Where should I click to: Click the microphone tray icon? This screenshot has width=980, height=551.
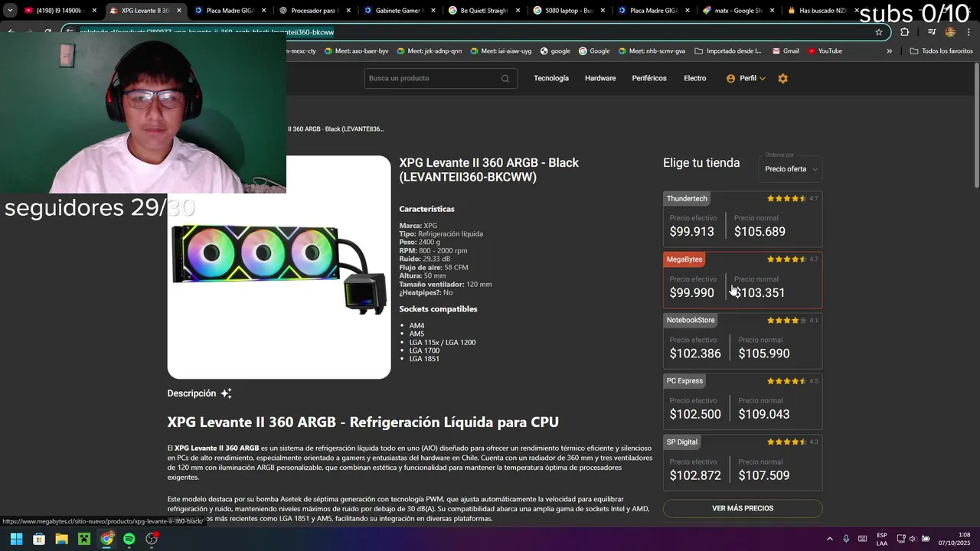(x=846, y=539)
